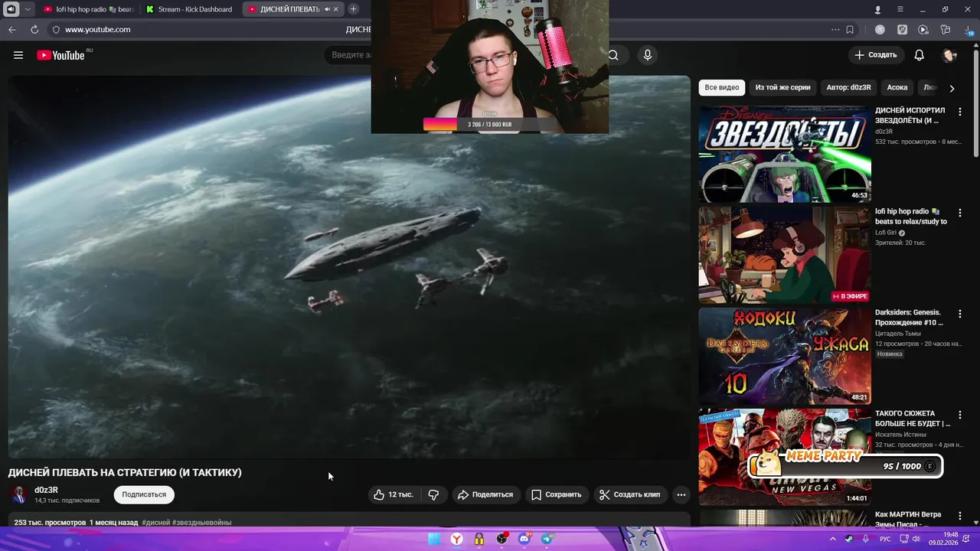
Task: Start voice search with microphone icon
Action: (x=648, y=55)
